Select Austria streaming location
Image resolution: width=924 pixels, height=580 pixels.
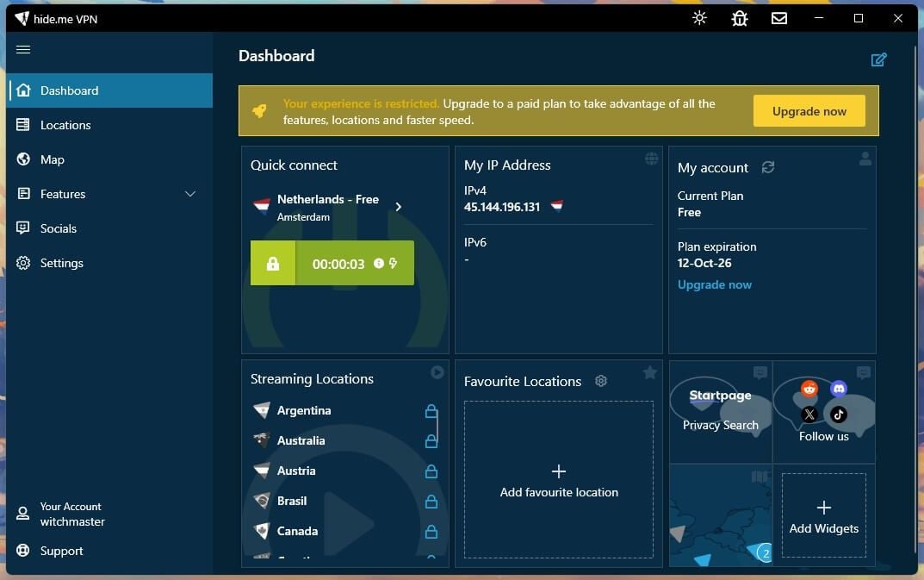click(344, 471)
